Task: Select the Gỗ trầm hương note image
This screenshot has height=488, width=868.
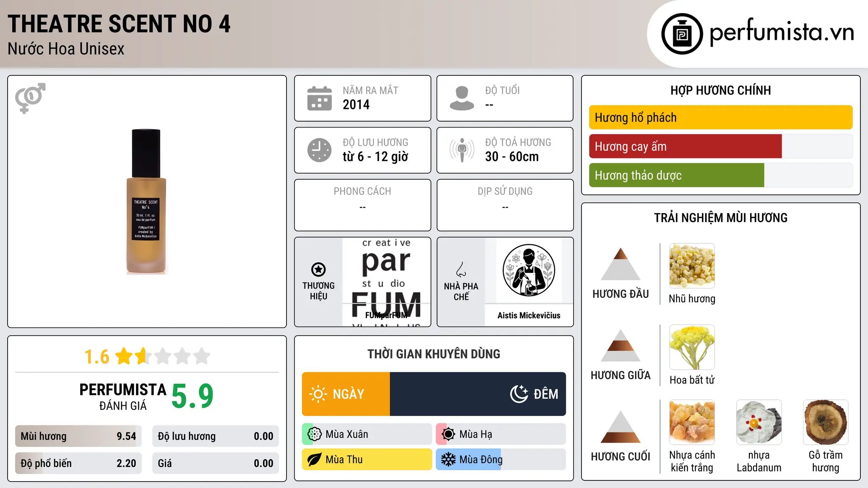Action: tap(826, 422)
